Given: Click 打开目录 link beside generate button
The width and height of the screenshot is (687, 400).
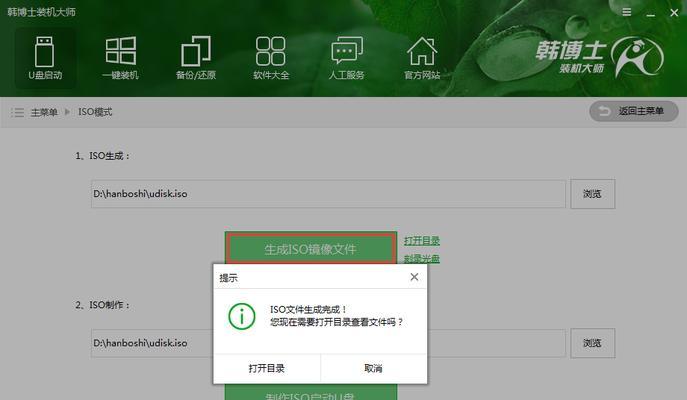Looking at the screenshot, I should point(421,241).
